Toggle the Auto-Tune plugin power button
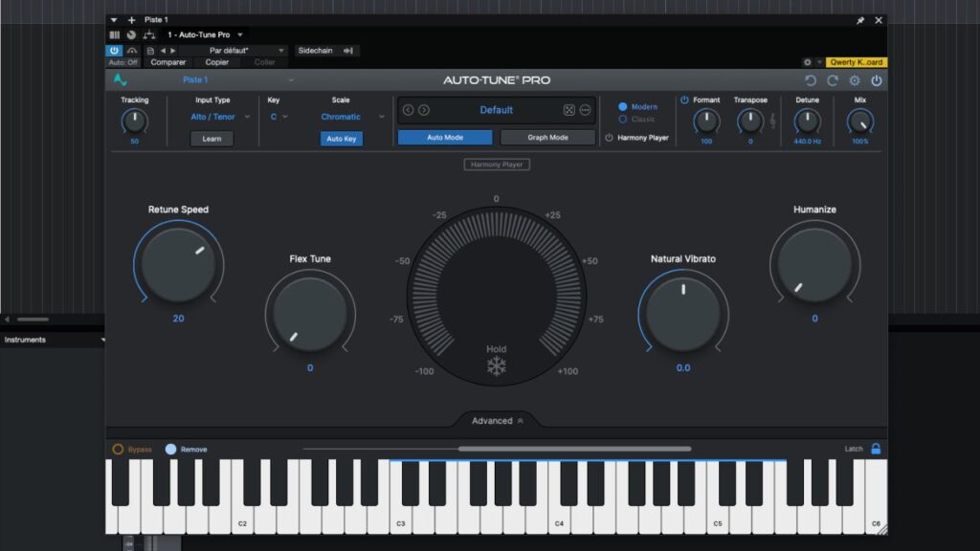 (x=877, y=80)
